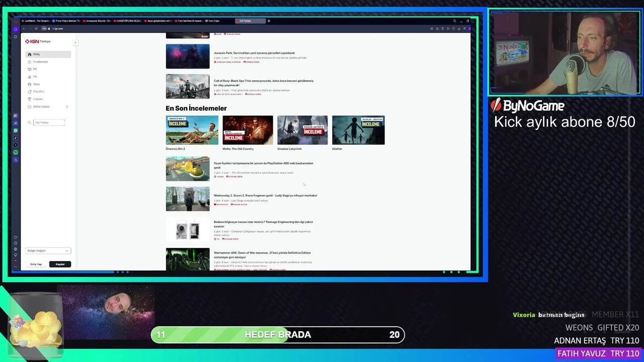Open WhatsApp in Opera sidebar
This screenshot has width=644, height=362.
tap(16, 130)
